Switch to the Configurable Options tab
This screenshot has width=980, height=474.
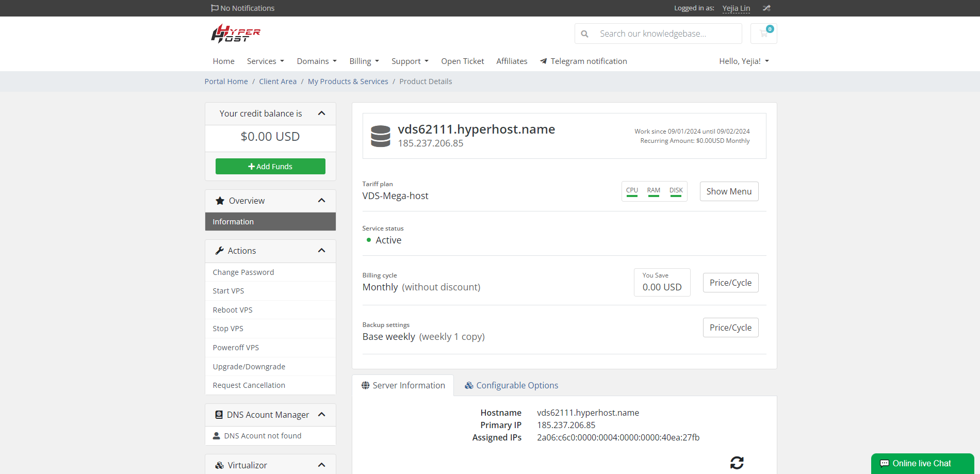coord(511,385)
